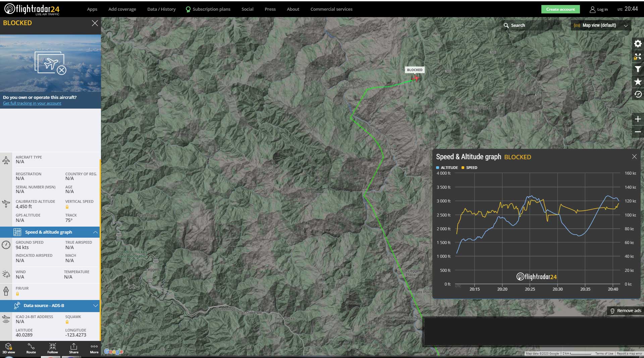Zoom in with the plus button
Screen dimensions: 644x358
[638, 119]
